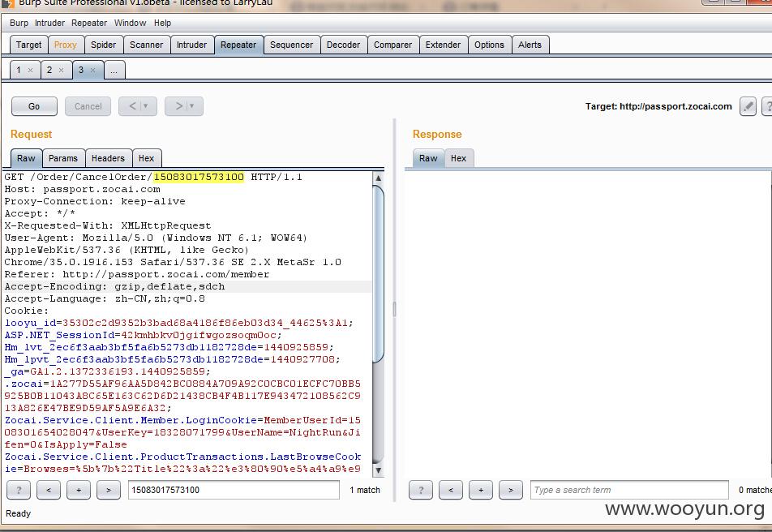Open request search help question-mark button
The image size is (772, 532).
[19, 490]
